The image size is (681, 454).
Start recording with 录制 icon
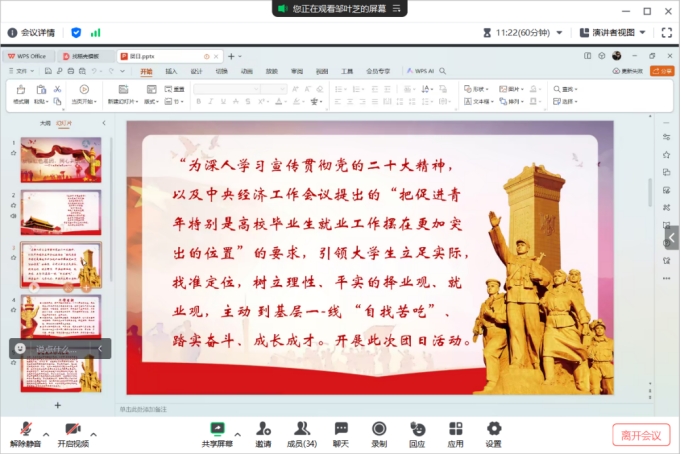[379, 431]
